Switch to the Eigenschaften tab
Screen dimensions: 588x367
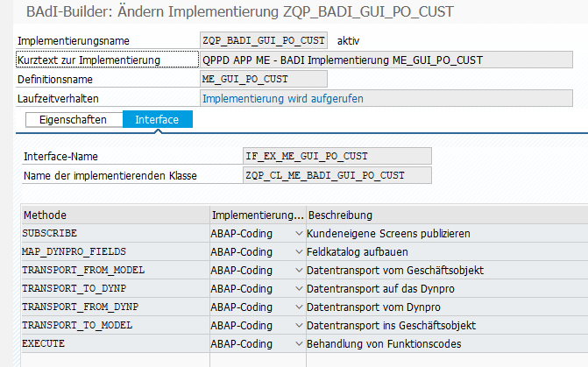pos(73,119)
